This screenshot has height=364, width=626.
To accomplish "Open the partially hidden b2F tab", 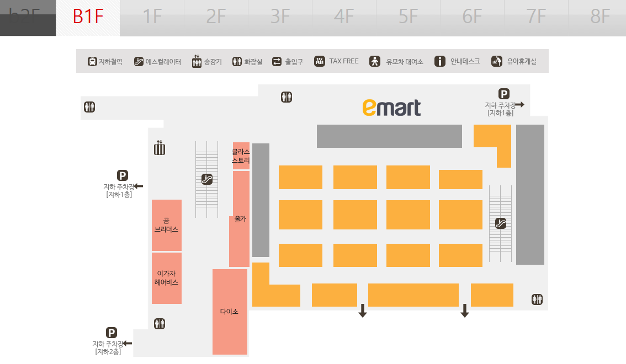I will (x=28, y=18).
